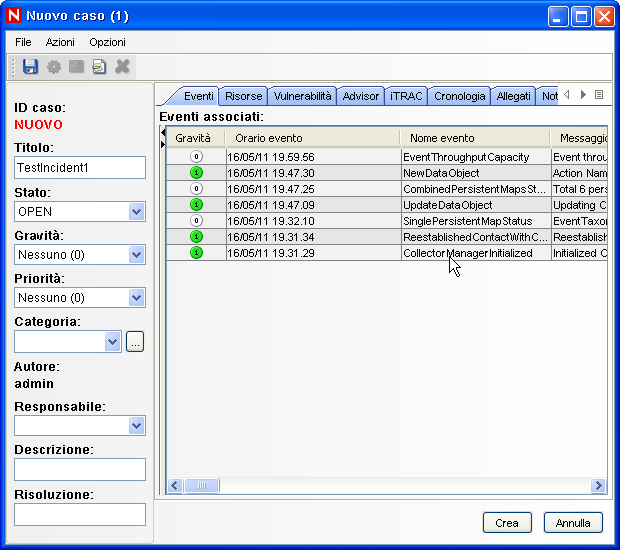Click the document report toolbar icon
Screen dimensions: 620x550
click(x=99, y=66)
